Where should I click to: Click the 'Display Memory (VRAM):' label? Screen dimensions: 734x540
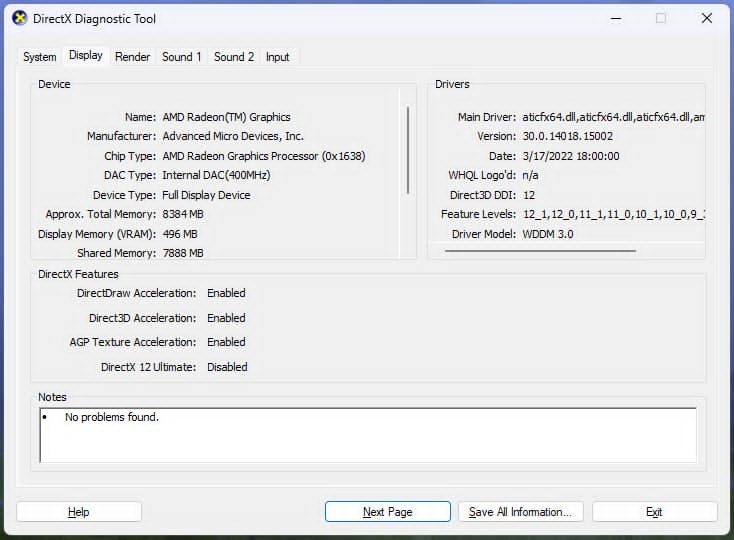(x=97, y=234)
